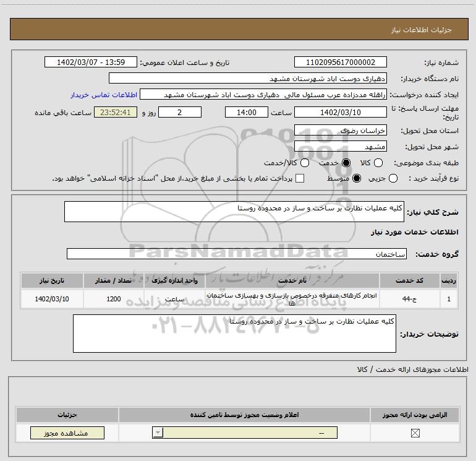Click the جزئیات column header in the license table
Screen dimensions: 476x461
[67, 415]
